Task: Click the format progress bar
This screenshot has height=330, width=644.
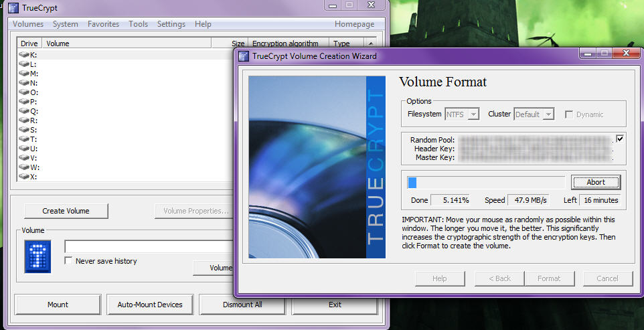Action: pyautogui.click(x=486, y=183)
